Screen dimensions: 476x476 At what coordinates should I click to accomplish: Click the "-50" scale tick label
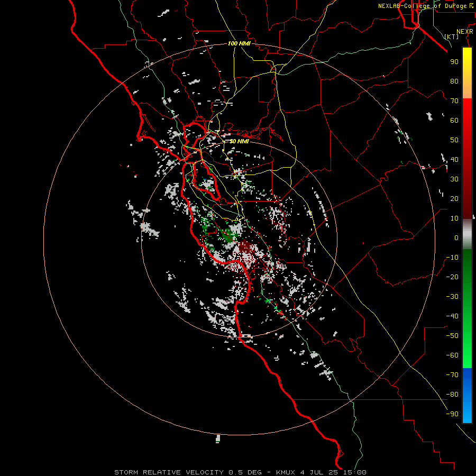(x=452, y=336)
